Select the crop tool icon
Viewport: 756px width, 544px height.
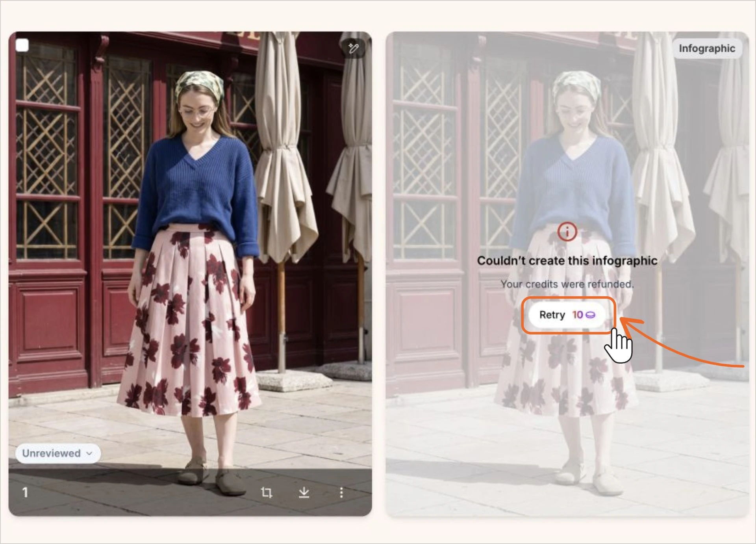point(267,492)
